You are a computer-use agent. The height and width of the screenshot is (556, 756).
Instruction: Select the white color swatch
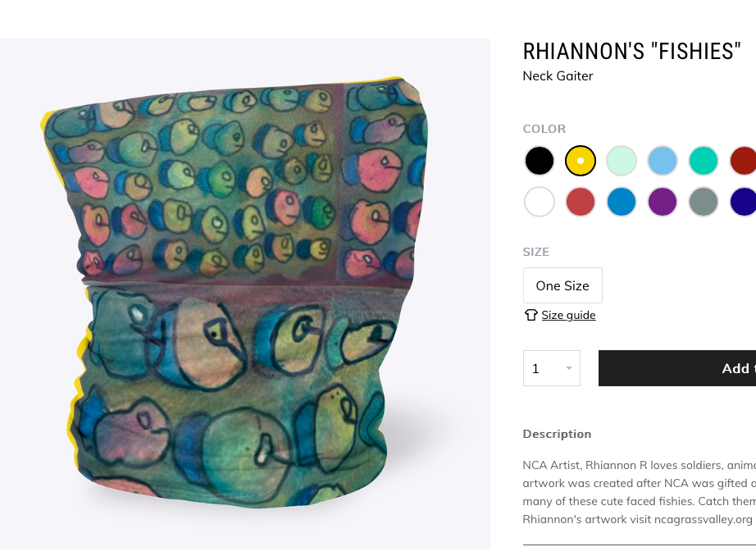539,202
